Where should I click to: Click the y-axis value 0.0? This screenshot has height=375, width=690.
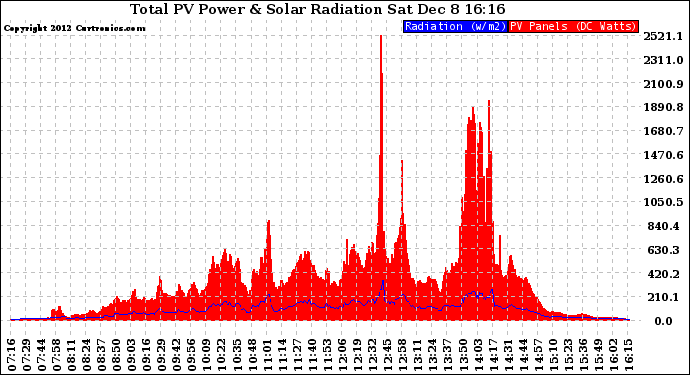point(663,321)
